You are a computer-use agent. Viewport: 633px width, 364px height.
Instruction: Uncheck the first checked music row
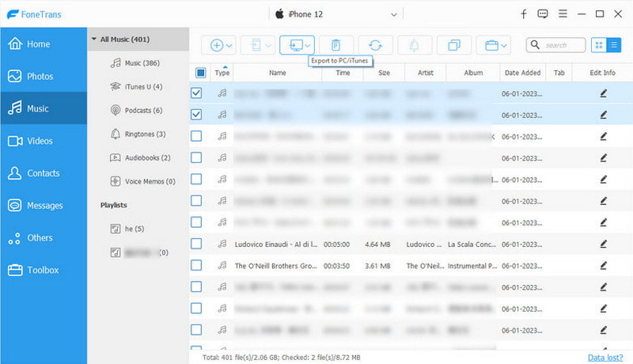(x=197, y=93)
